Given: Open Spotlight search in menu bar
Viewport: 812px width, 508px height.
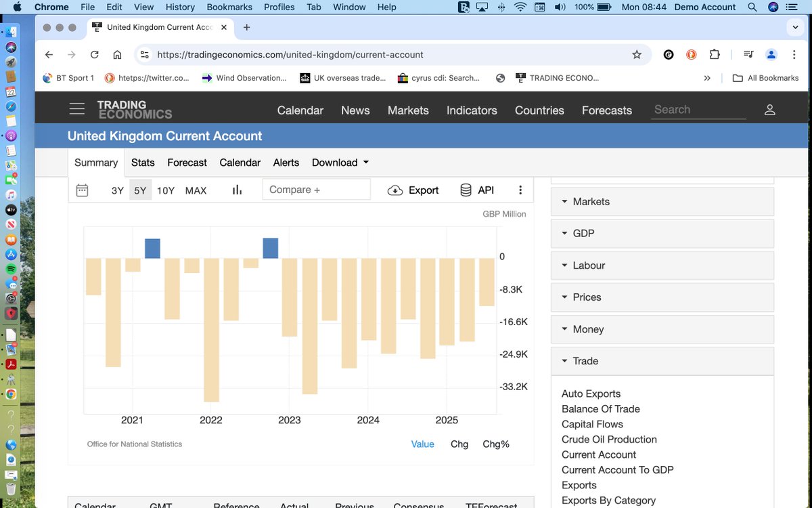Looking at the screenshot, I should coord(752,7).
